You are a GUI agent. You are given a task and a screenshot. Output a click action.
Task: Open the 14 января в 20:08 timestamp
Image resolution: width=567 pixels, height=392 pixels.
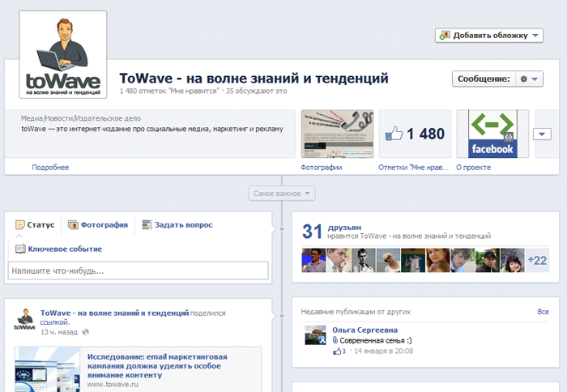click(383, 352)
